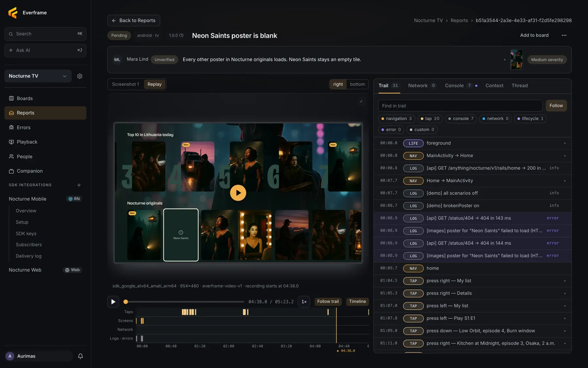Viewport: 588px width, 368px height.
Task: Open the three-dot more options menu
Action: pyautogui.click(x=564, y=35)
